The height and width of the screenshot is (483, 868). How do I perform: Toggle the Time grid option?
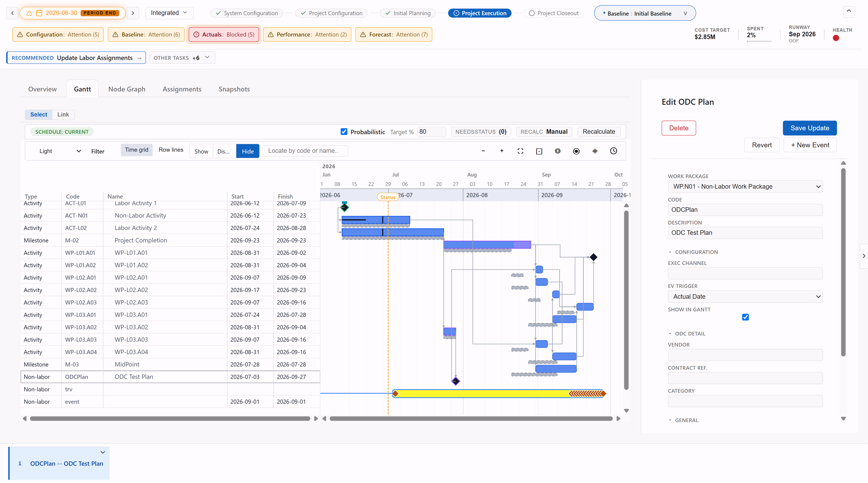click(136, 150)
